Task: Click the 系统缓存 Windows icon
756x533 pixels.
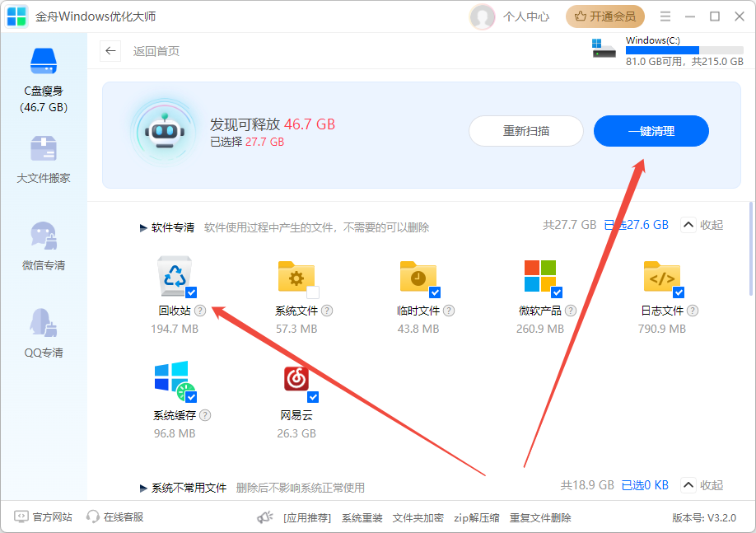Action: click(175, 381)
